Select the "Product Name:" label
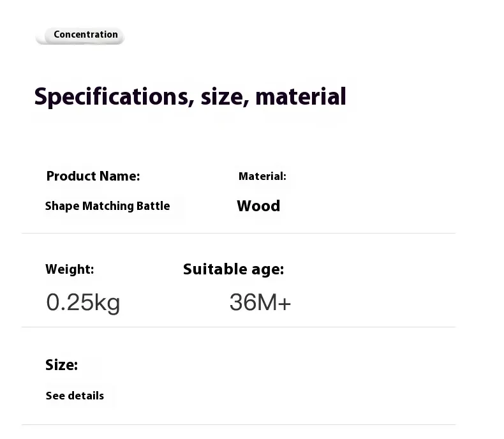 (x=93, y=176)
